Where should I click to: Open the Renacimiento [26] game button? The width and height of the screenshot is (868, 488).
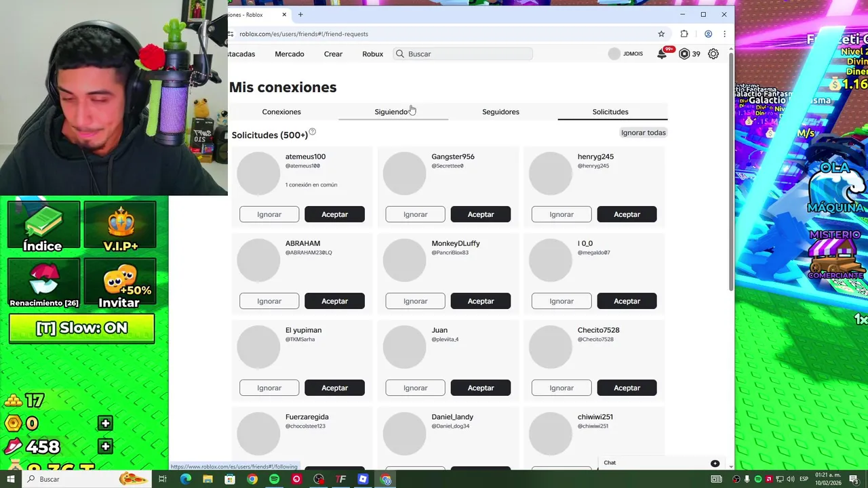point(43,284)
